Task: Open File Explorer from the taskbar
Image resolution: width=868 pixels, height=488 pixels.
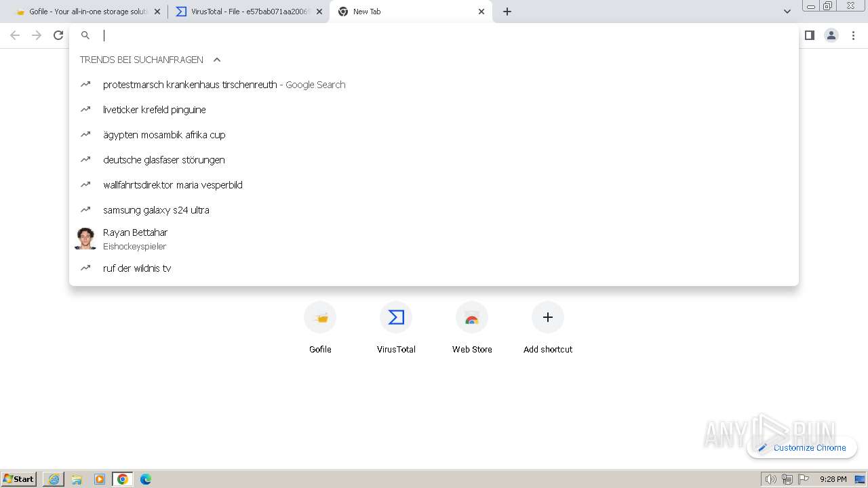Action: [x=77, y=479]
